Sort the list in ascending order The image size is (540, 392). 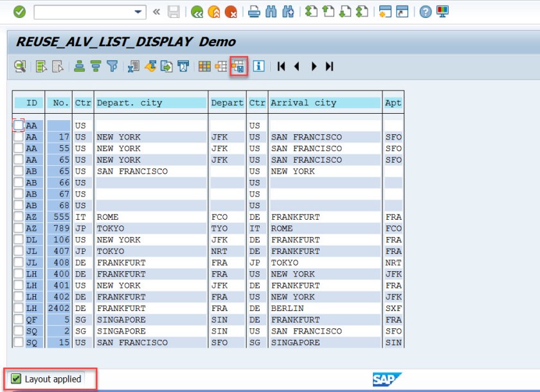80,66
